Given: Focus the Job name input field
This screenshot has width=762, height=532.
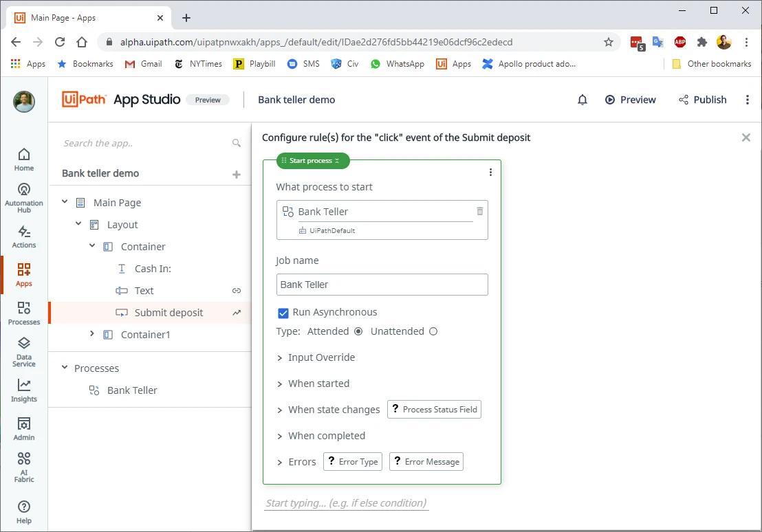Looking at the screenshot, I should (382, 285).
